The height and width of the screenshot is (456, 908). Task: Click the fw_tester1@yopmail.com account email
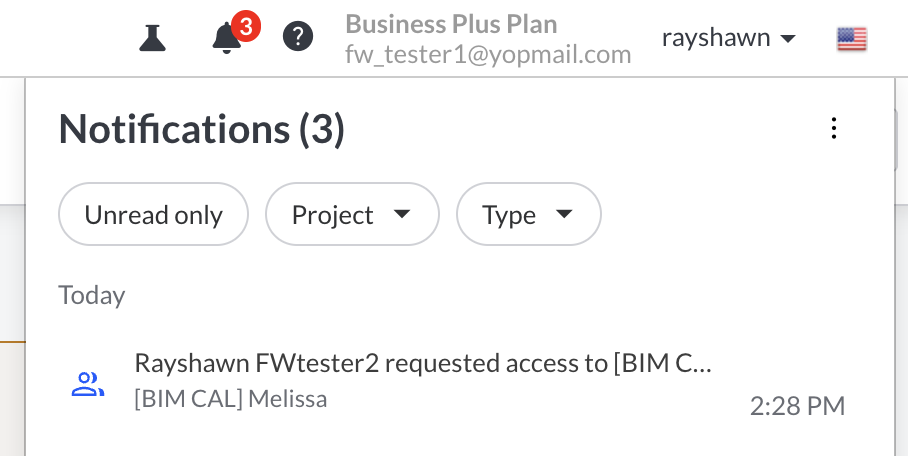coord(488,54)
